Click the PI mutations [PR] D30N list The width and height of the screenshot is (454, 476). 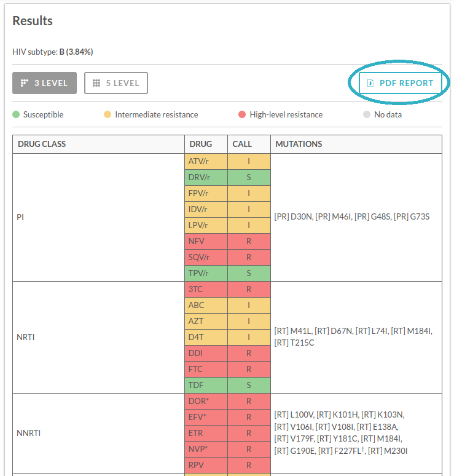pos(352,216)
